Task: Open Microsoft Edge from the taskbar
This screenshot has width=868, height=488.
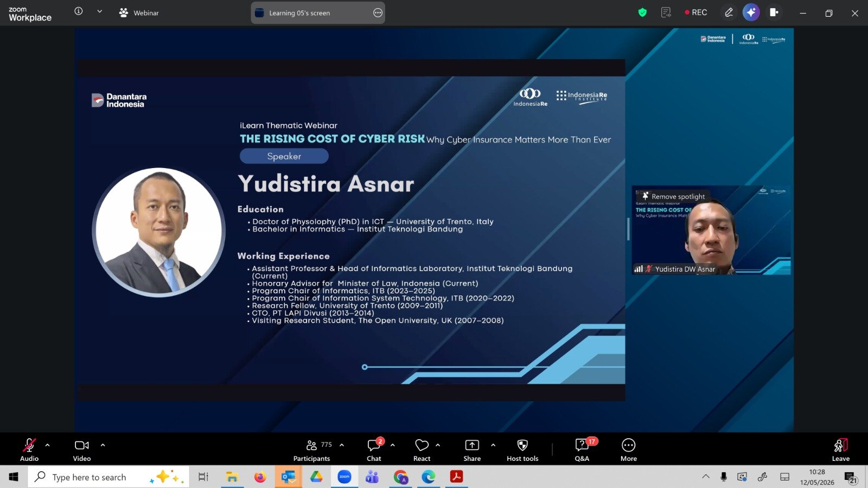Action: [x=429, y=477]
